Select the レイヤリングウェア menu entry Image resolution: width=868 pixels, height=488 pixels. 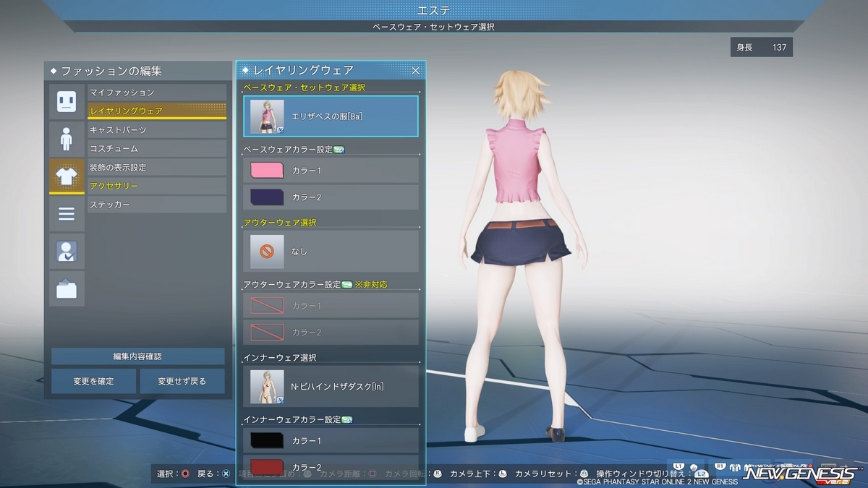coord(157,111)
